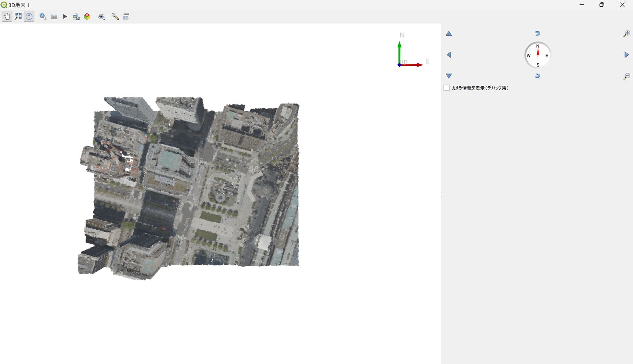Open 3D map configuration wrench icon
This screenshot has height=364, width=633.
pyautogui.click(x=115, y=17)
